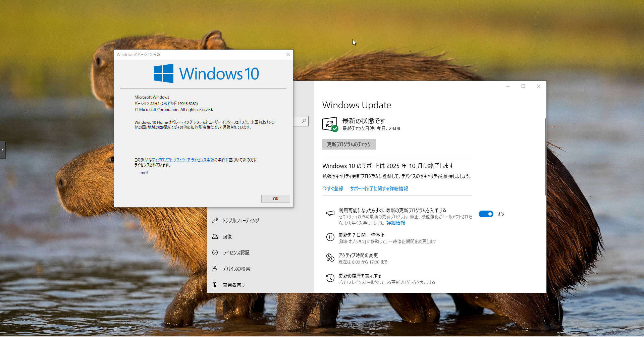Click 更新を 7 日間一時停止 option
Screen dimensions: 644x337
361,235
